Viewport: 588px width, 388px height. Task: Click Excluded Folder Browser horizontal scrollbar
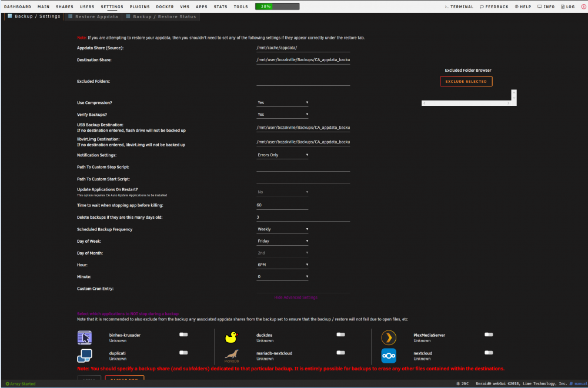click(466, 103)
